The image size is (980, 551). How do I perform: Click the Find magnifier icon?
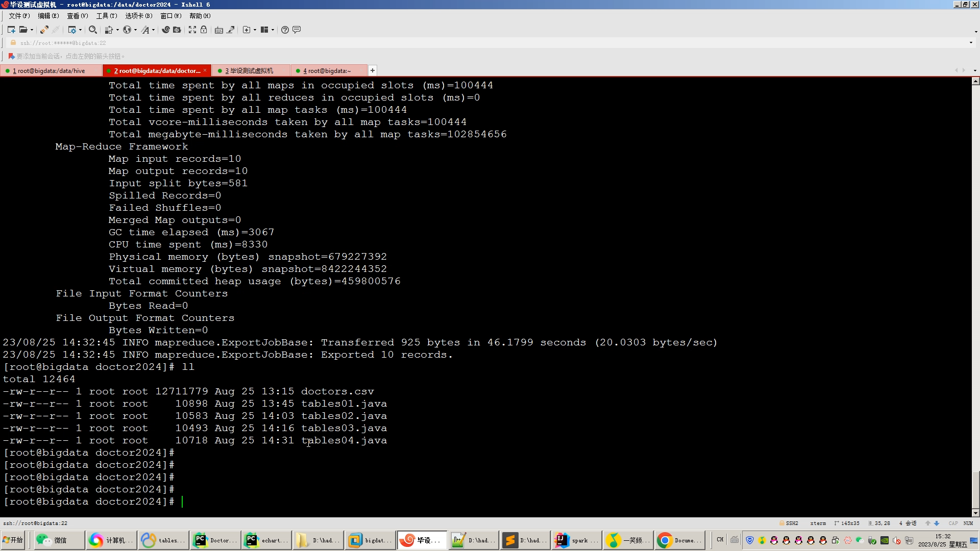tap(92, 30)
